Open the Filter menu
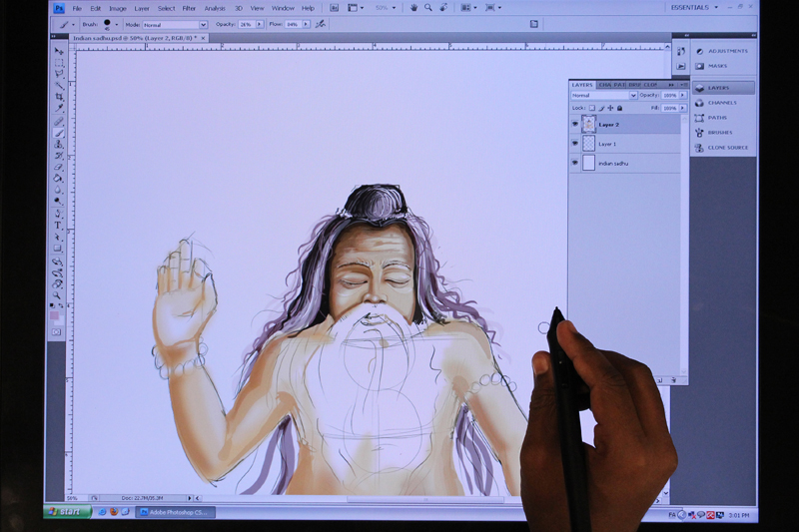Image resolution: width=799 pixels, height=532 pixels. point(189,8)
